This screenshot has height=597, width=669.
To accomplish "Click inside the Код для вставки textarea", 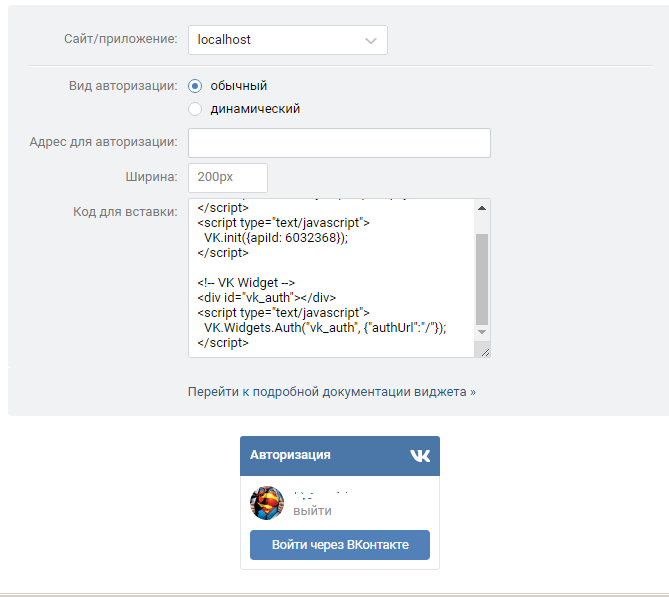I will point(331,277).
